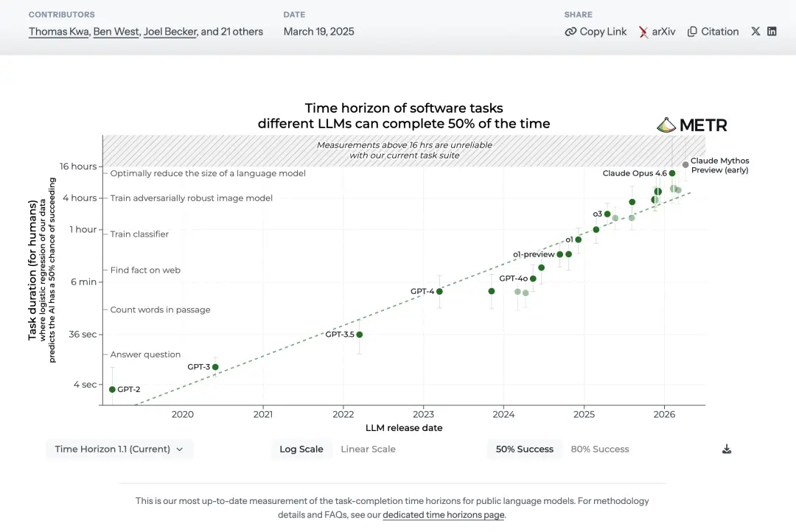
Task: Click the arXiv logo icon
Action: click(643, 32)
